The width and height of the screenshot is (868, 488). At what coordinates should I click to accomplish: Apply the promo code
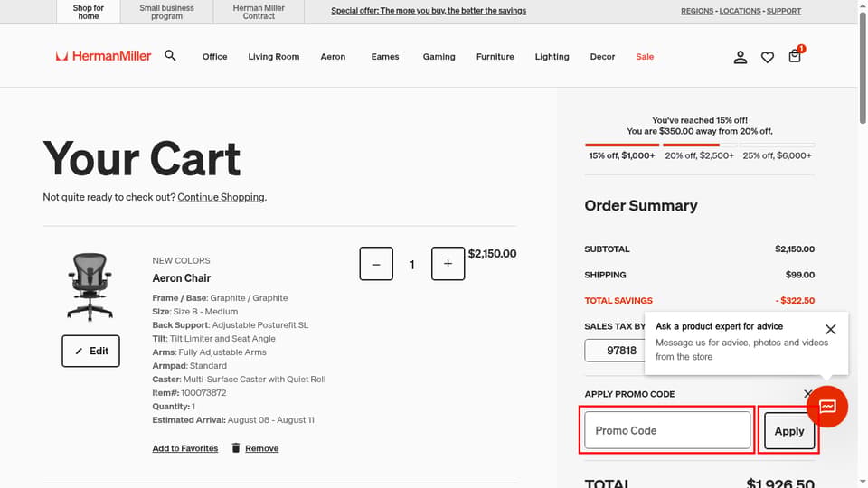coord(789,431)
